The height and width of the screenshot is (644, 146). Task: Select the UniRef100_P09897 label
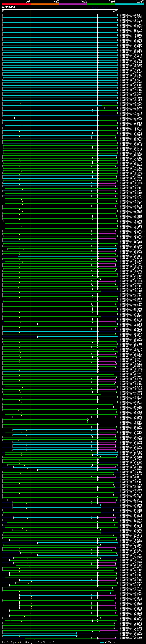coord(131,284)
